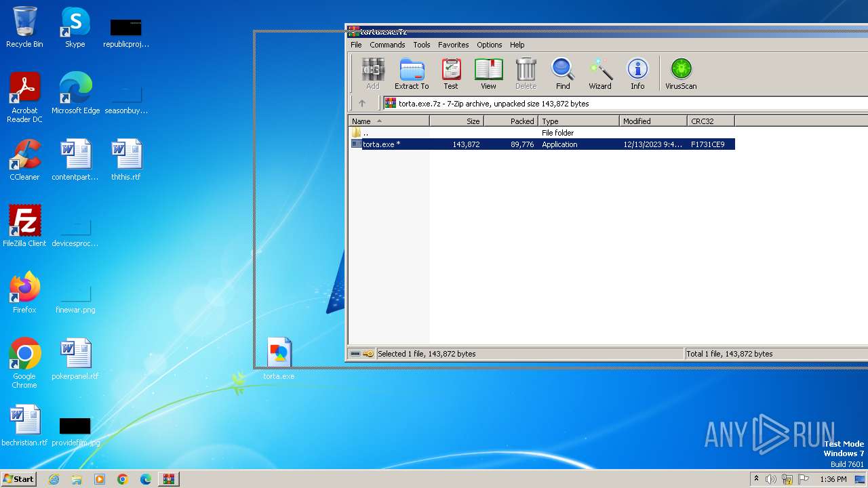Select seasonbuy file on desktop
Viewport: 868px width, 488px height.
pyautogui.click(x=126, y=99)
